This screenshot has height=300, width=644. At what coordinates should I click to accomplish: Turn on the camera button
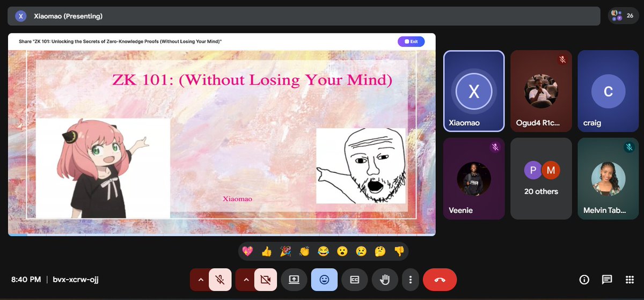tap(265, 279)
